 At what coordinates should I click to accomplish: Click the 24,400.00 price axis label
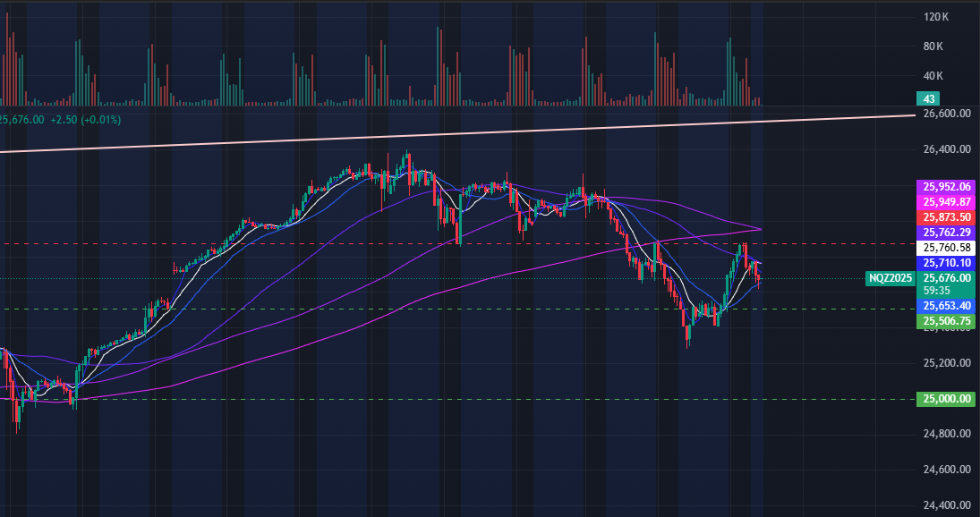(947, 504)
